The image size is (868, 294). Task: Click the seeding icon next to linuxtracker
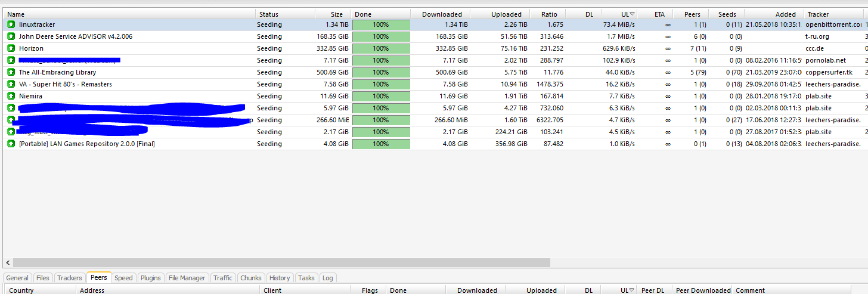tap(11, 24)
